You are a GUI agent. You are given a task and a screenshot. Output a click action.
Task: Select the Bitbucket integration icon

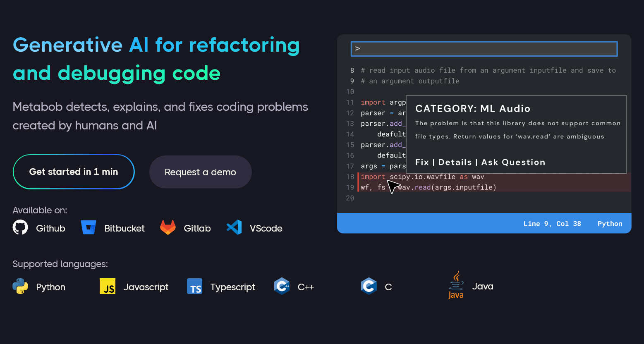coord(89,227)
